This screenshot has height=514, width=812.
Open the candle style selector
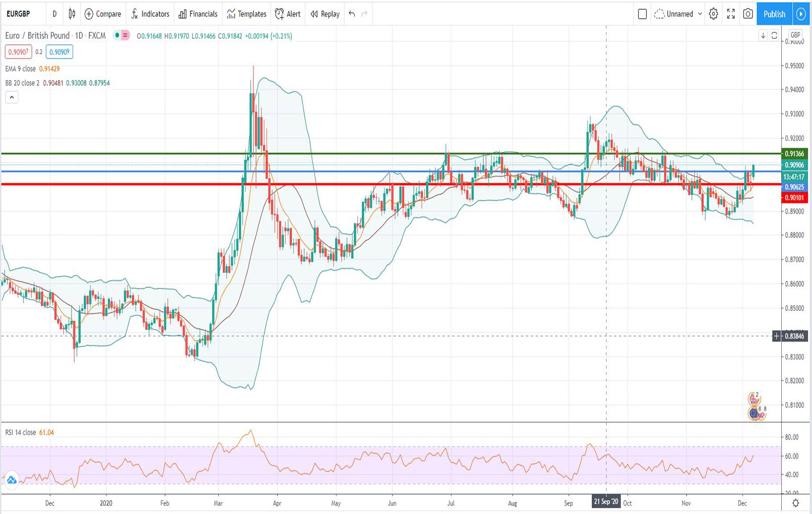coord(71,14)
